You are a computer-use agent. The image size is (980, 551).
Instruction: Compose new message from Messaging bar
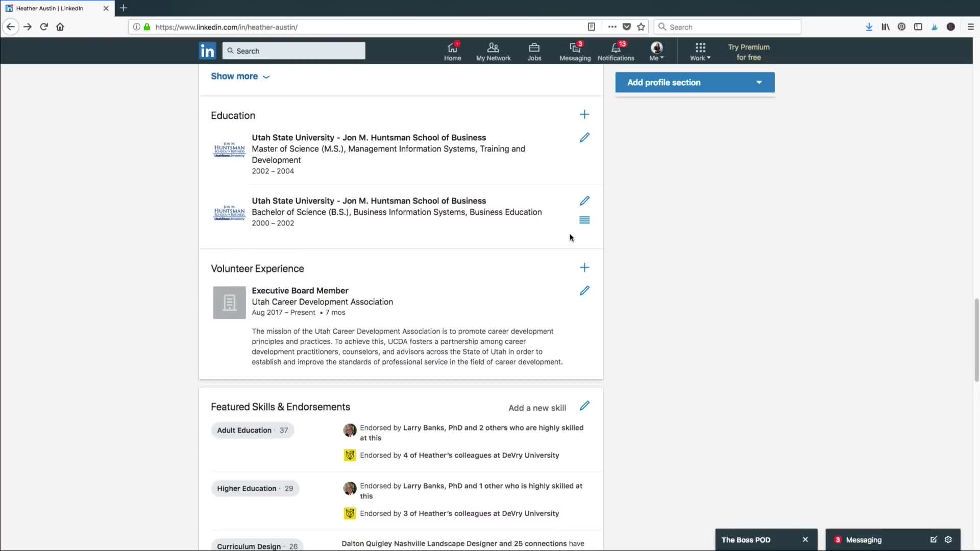point(934,540)
